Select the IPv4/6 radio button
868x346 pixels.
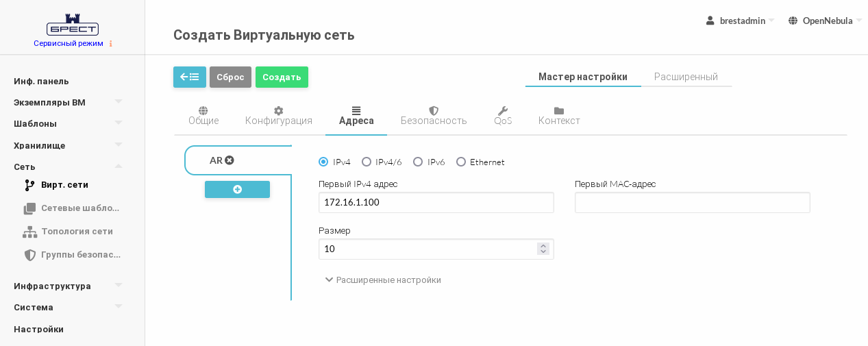367,162
